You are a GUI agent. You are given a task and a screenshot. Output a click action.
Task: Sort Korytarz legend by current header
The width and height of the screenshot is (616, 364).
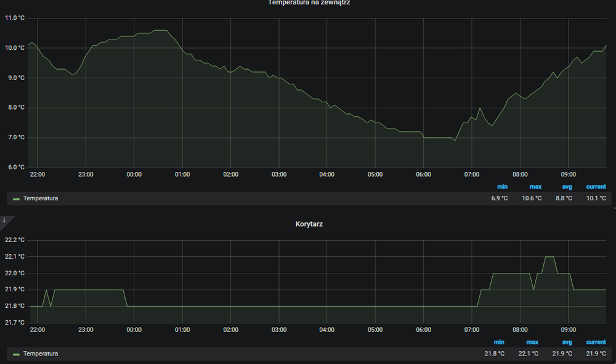596,342
